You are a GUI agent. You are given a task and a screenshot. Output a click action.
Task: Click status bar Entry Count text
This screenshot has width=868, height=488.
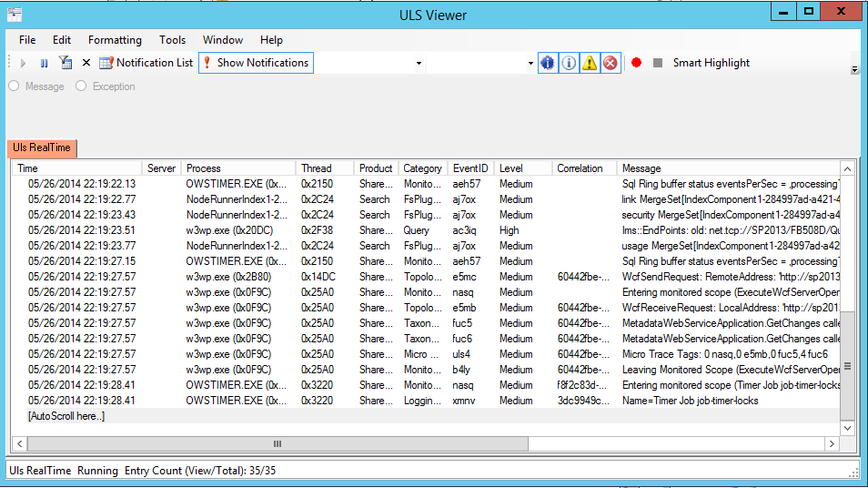click(200, 471)
